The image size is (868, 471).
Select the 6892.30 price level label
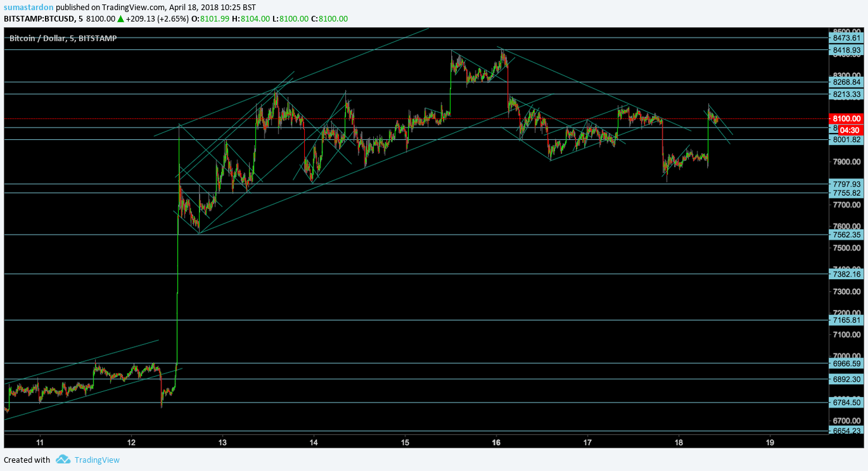[x=846, y=379]
